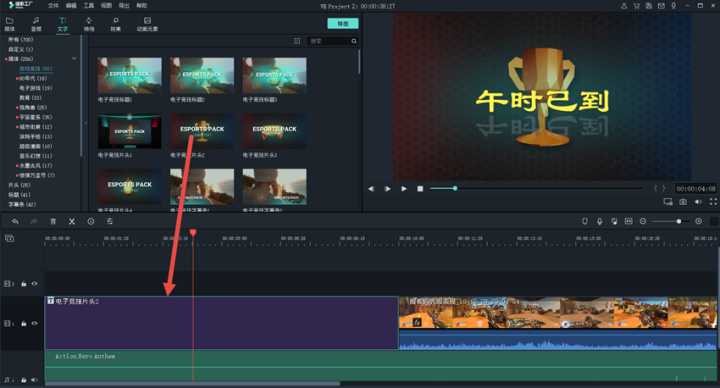The width and height of the screenshot is (720, 388).
Task: Click audio mixer icon above timeline
Action: point(614,221)
